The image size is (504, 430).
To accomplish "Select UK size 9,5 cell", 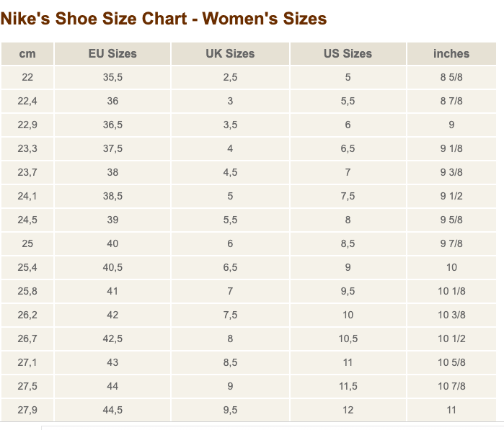I will (230, 410).
